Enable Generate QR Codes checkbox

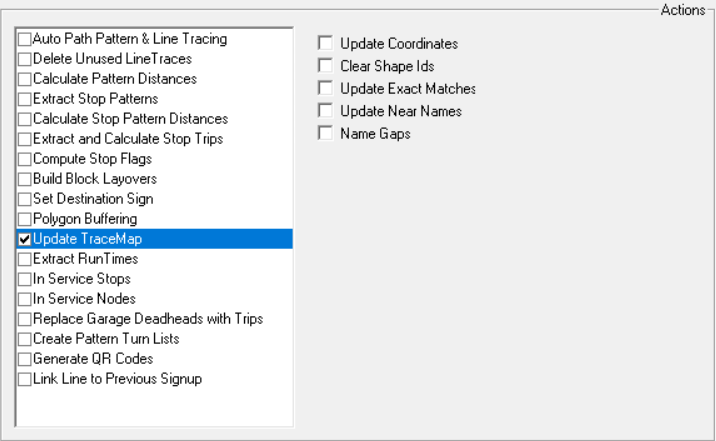(x=25, y=359)
